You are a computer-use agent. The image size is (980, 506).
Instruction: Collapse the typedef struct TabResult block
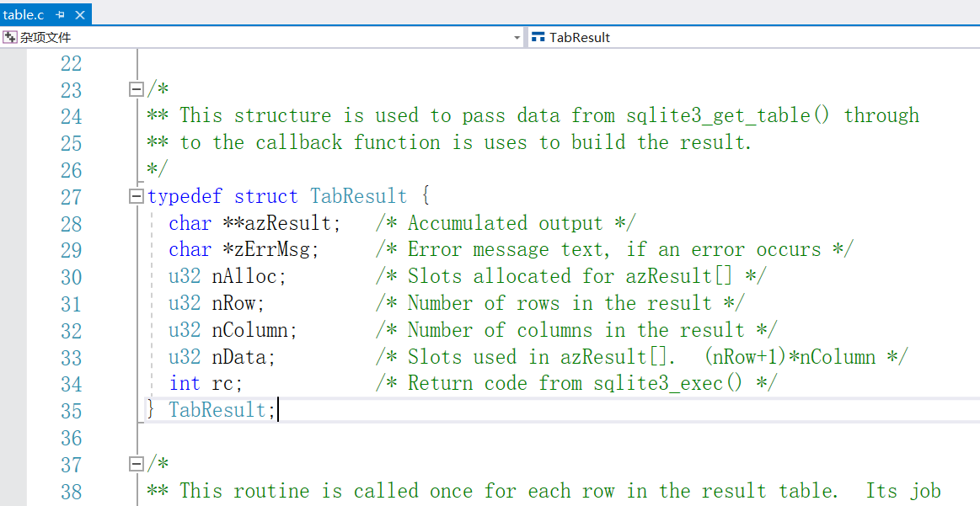[x=136, y=197]
